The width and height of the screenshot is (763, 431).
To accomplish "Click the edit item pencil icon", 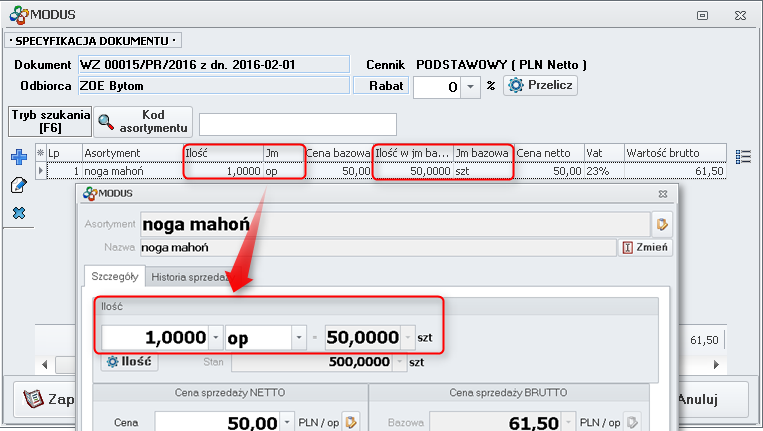I will click(17, 185).
